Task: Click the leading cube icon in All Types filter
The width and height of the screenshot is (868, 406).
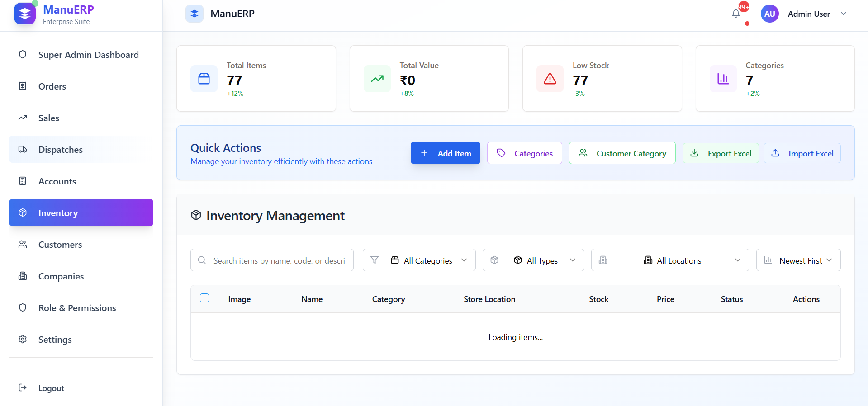Action: pyautogui.click(x=494, y=260)
